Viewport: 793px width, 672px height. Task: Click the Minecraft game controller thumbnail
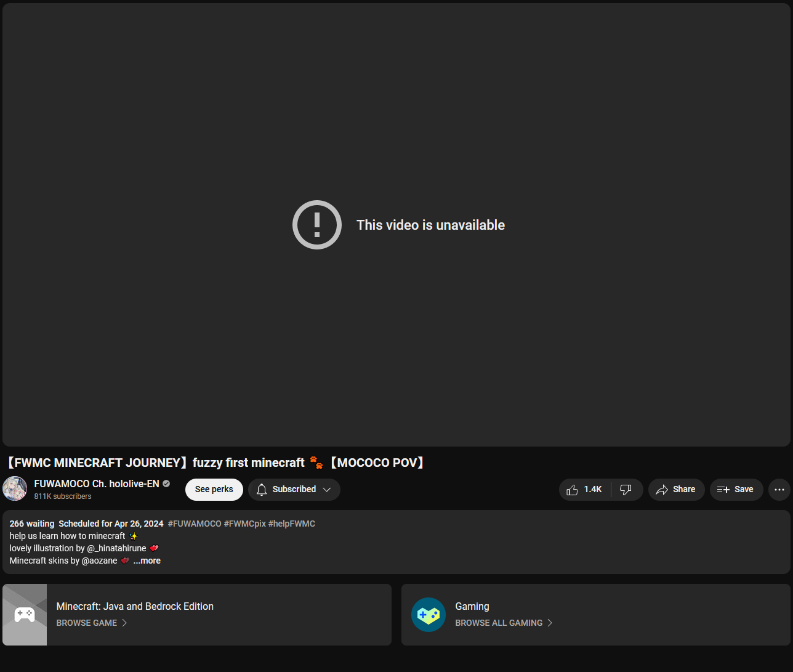pos(25,615)
